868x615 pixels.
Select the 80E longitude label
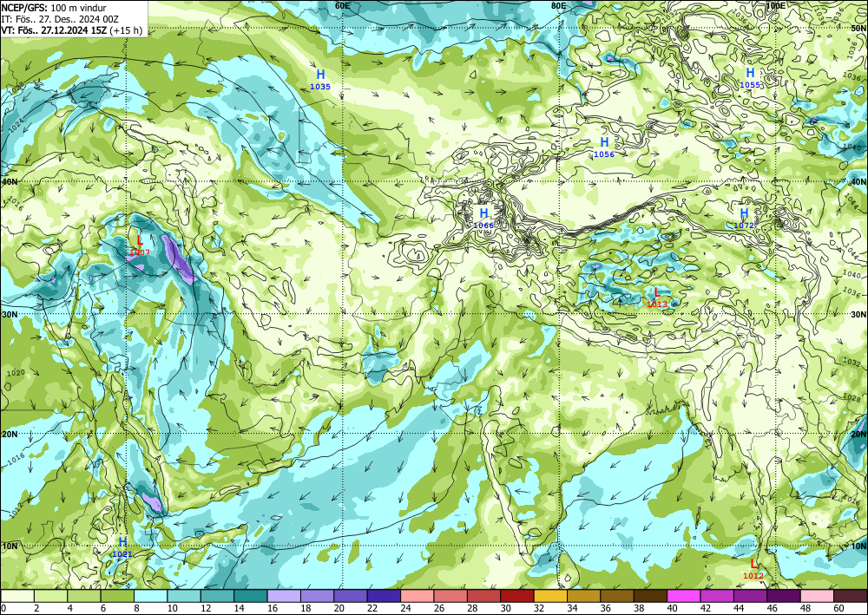(558, 5)
